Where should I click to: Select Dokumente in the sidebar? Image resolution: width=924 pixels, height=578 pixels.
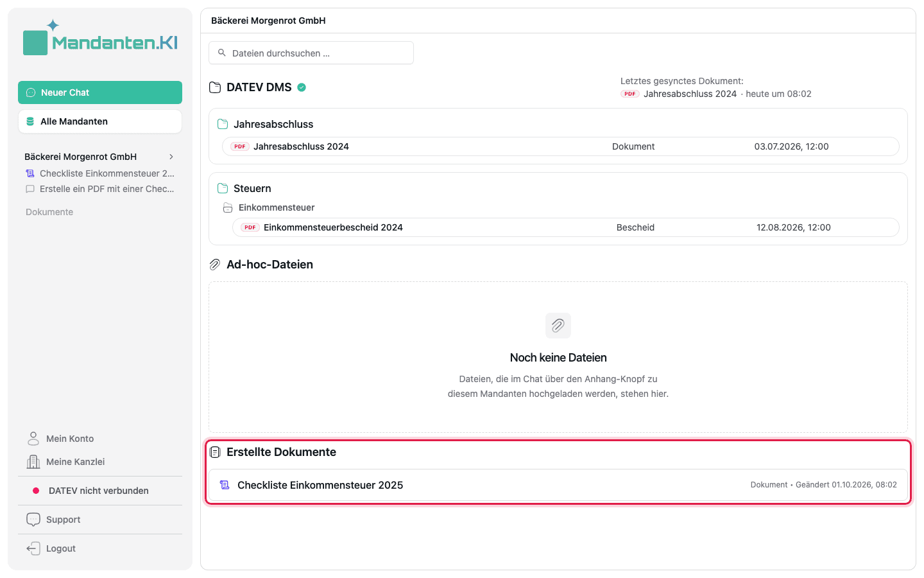click(49, 212)
